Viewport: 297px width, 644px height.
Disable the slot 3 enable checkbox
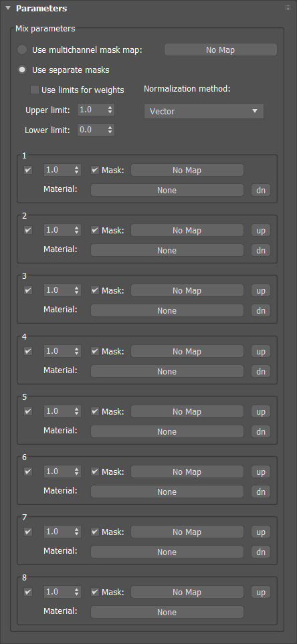tap(28, 290)
